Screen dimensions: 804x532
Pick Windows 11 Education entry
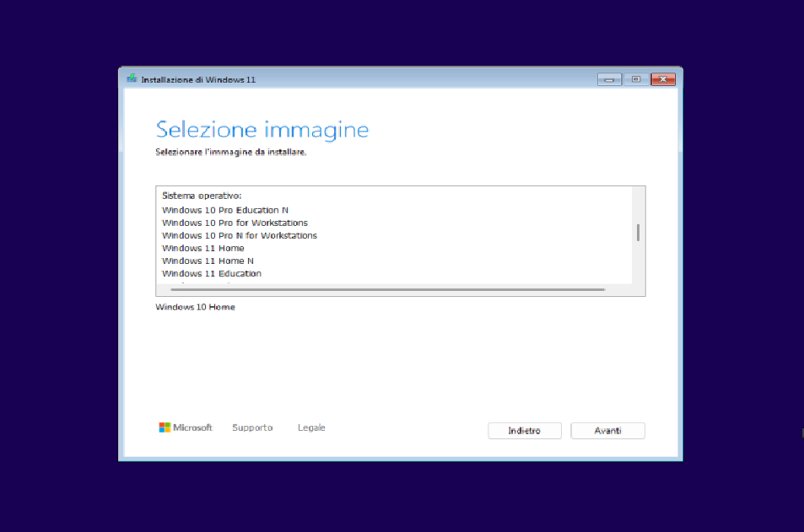pos(211,274)
